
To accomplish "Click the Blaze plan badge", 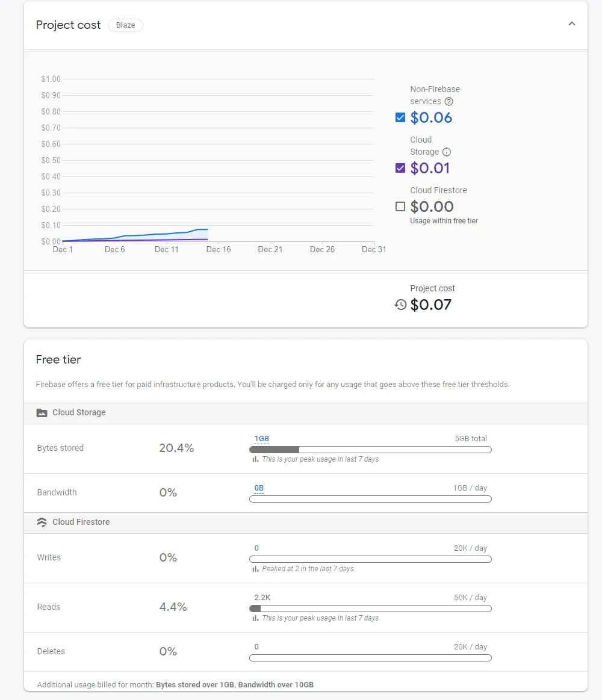I will (125, 25).
